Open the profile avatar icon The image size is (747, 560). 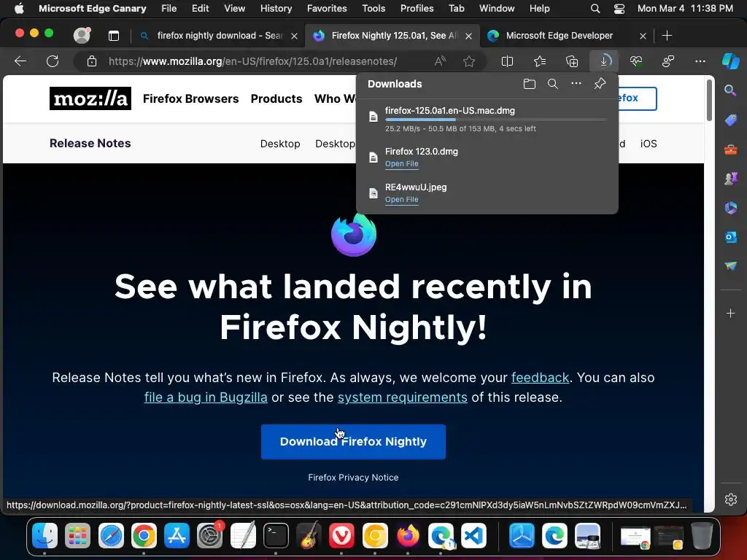(82, 35)
